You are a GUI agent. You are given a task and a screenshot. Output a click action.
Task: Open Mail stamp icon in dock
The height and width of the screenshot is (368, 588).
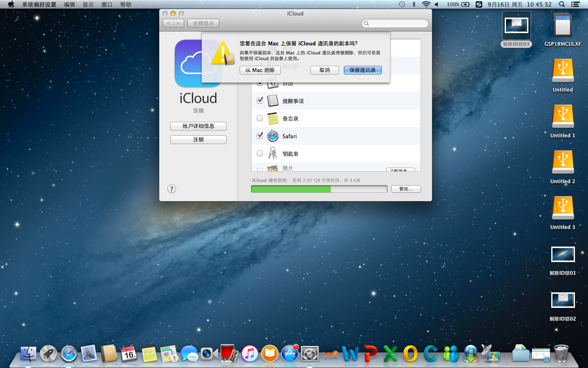[89, 354]
